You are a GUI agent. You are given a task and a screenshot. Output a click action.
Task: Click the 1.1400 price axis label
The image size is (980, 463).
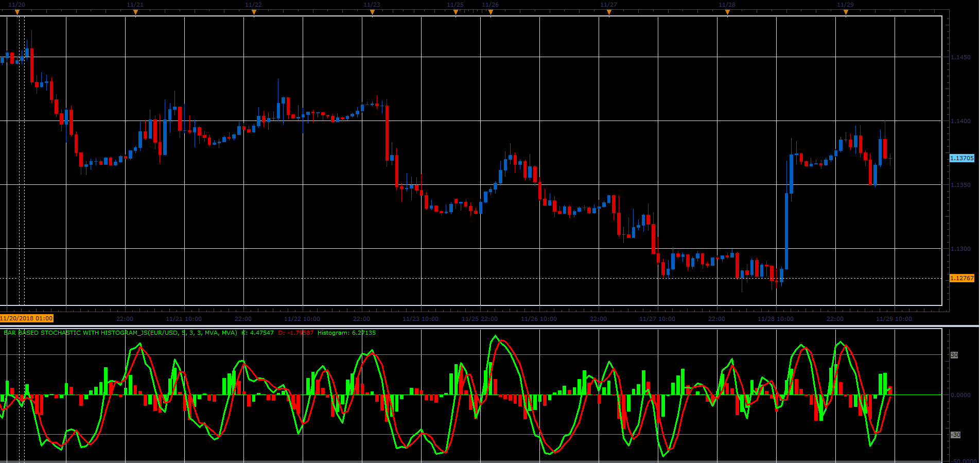pyautogui.click(x=960, y=121)
